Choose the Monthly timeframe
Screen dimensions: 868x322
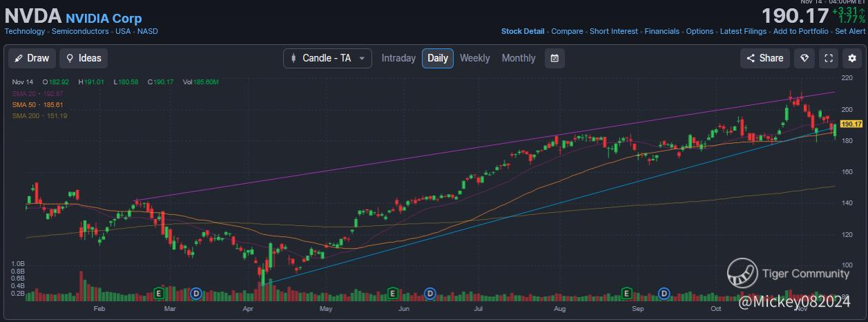pos(518,58)
